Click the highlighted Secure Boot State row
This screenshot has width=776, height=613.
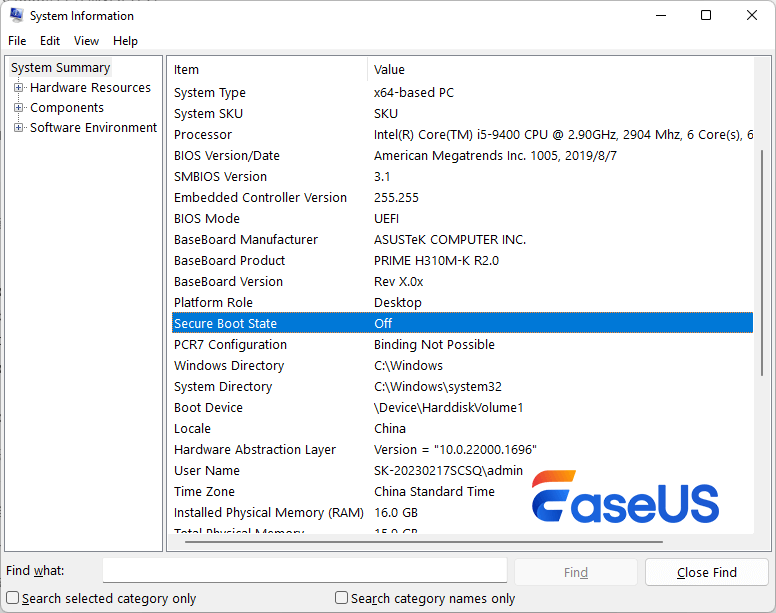point(462,324)
